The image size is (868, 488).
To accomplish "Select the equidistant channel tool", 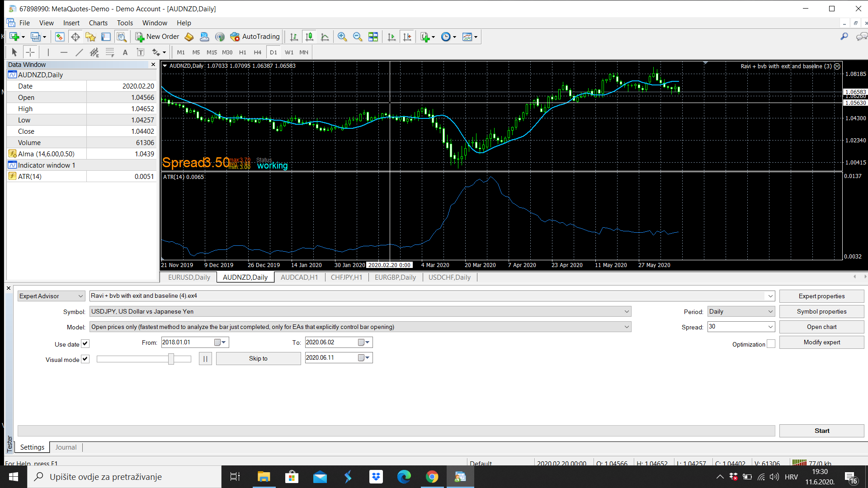I will (94, 52).
